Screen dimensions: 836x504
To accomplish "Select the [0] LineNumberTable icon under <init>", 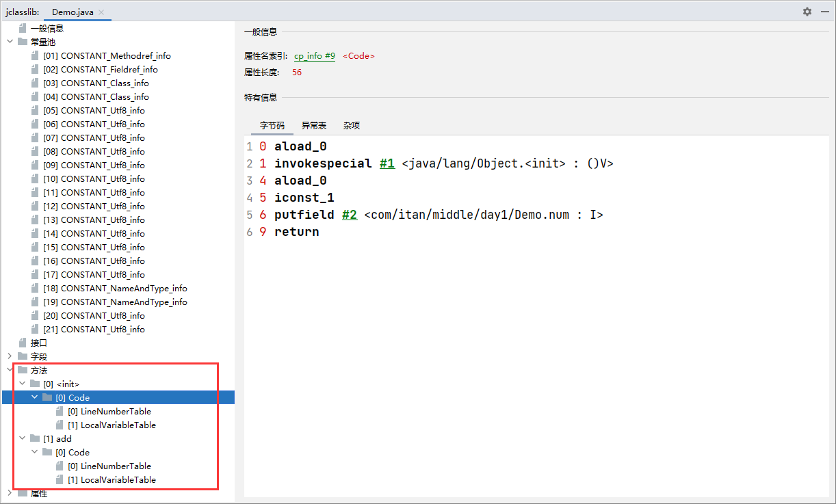I will [60, 411].
